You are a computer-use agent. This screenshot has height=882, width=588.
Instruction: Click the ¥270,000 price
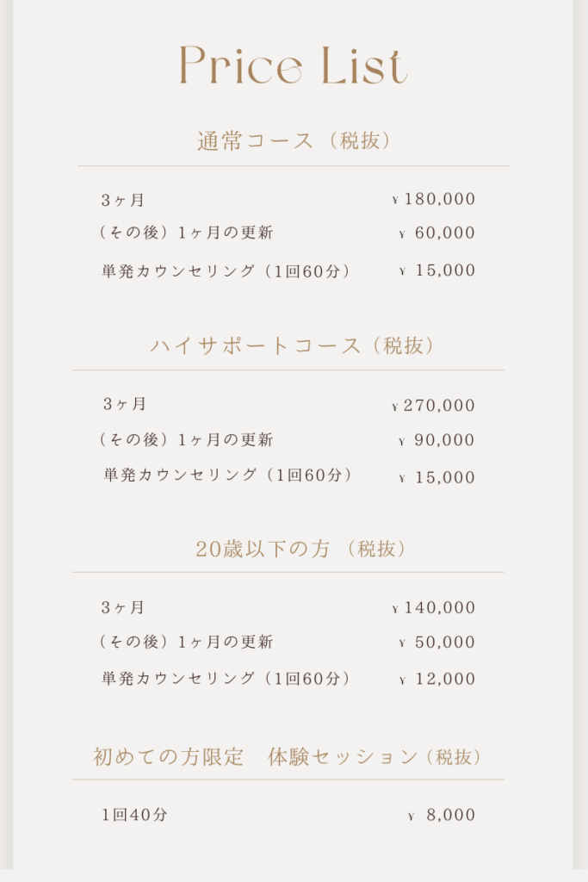433,406
